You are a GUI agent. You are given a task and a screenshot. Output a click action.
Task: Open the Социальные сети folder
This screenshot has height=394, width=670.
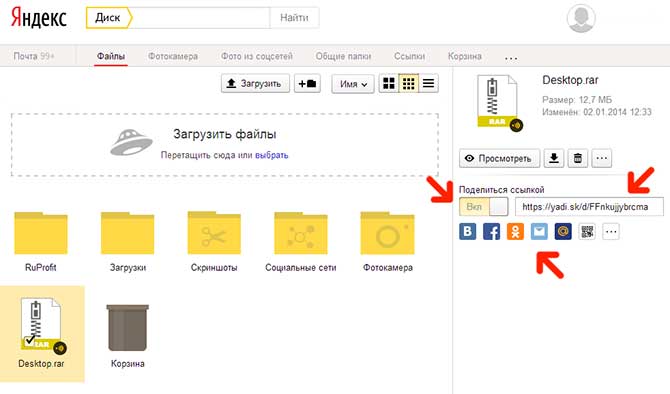(301, 233)
